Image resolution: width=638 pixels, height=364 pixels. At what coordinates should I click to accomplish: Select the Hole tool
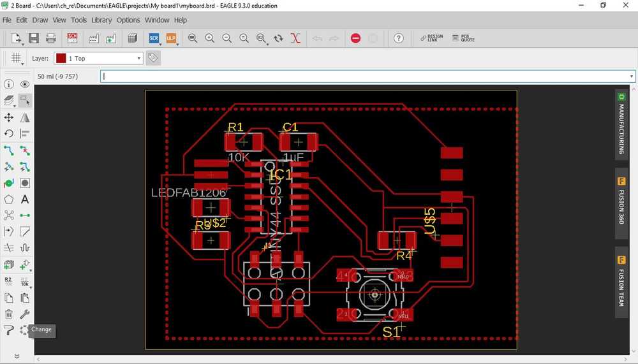click(x=25, y=184)
